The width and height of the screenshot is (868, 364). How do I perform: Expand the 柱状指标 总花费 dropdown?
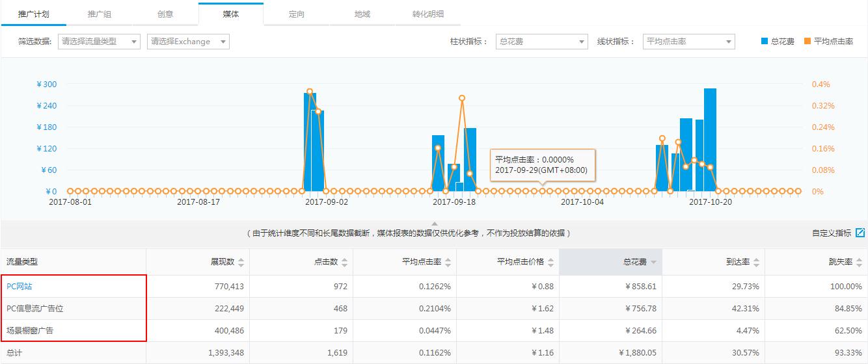pos(541,42)
